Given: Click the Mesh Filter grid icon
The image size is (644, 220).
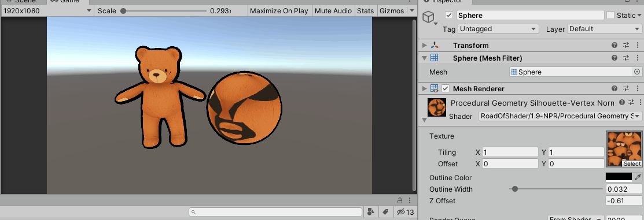Looking at the screenshot, I should pyautogui.click(x=434, y=58).
